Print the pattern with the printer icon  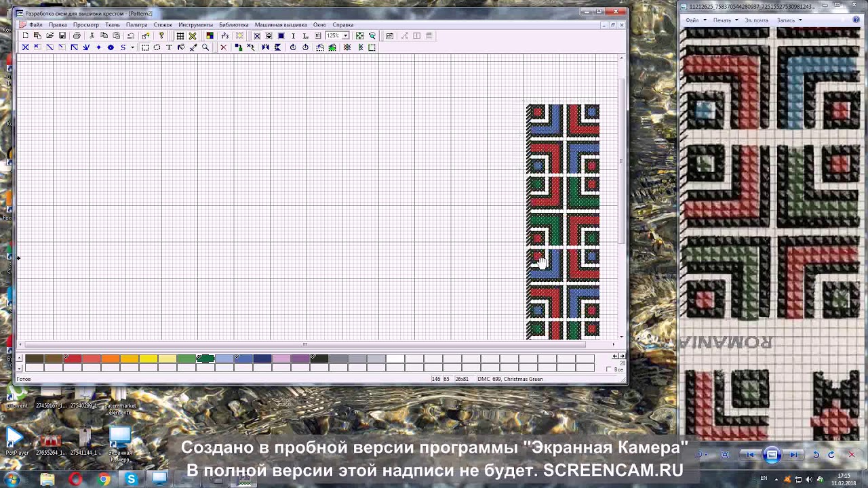(77, 35)
